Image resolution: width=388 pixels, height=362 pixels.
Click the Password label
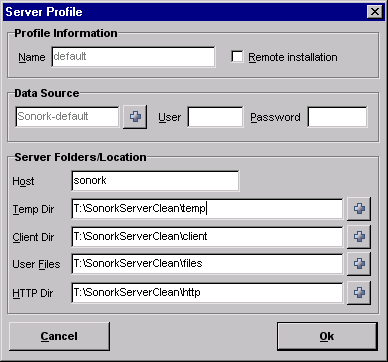[275, 117]
